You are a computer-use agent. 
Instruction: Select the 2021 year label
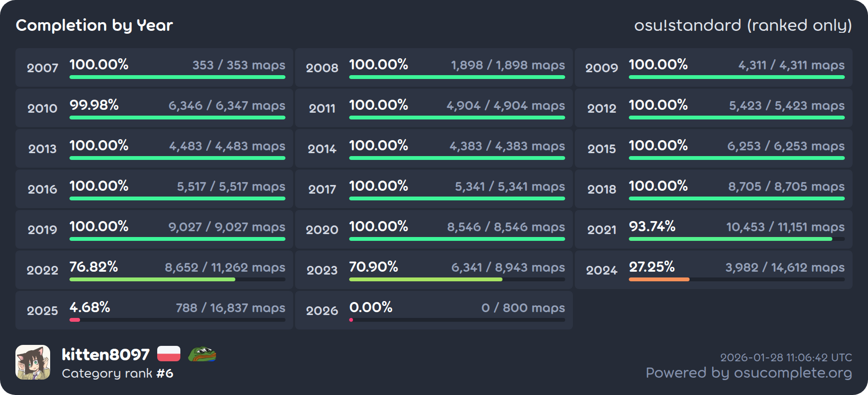click(601, 230)
